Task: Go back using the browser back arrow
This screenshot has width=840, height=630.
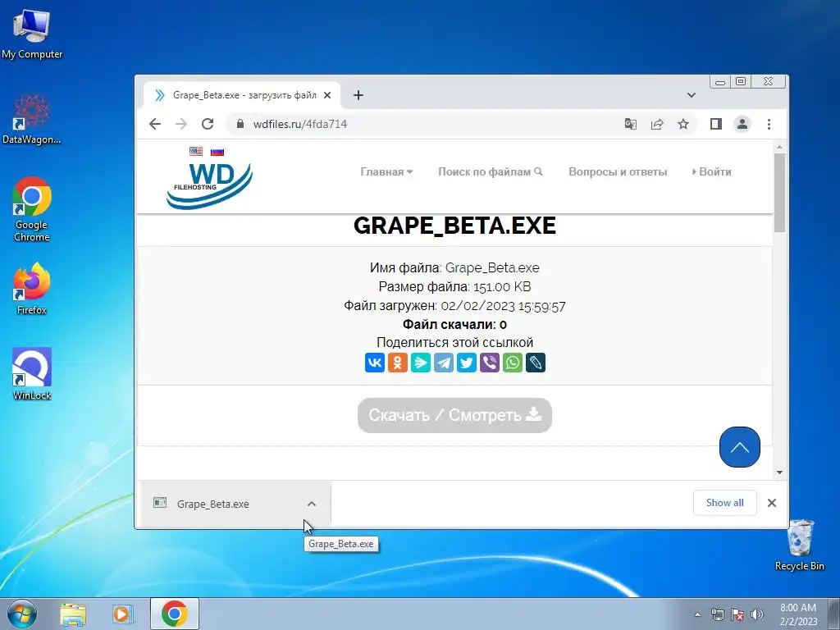Action: tap(155, 124)
